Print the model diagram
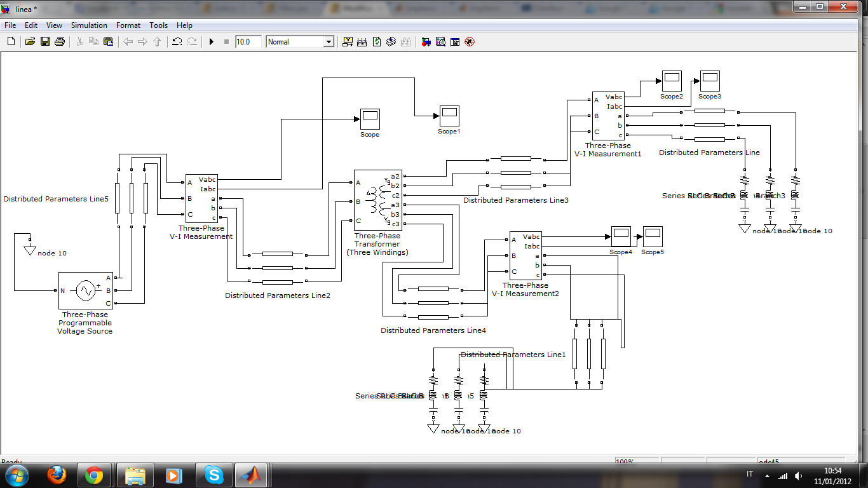Image resolution: width=868 pixels, height=488 pixels. tap(59, 41)
